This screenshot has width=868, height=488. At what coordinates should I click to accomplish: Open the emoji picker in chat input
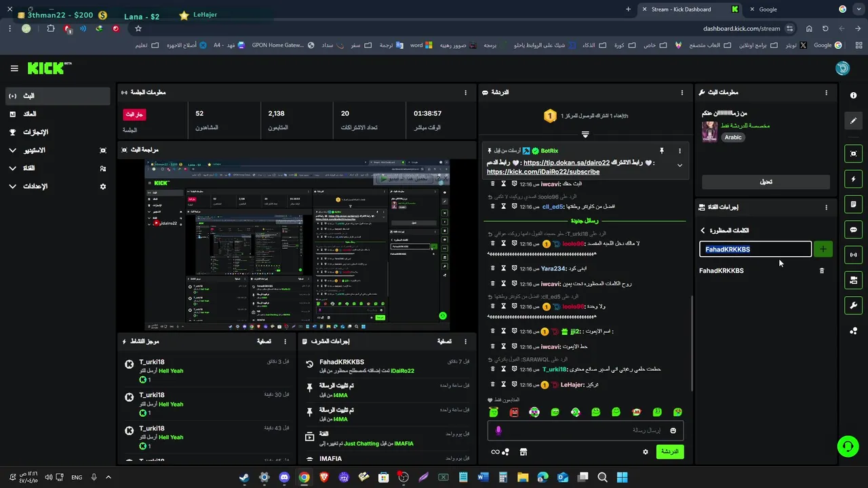click(x=673, y=430)
